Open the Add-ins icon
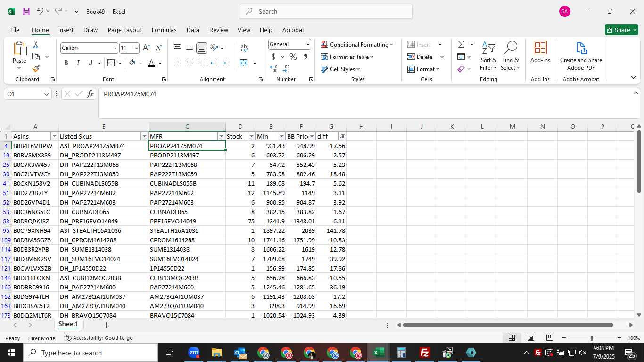Image resolution: width=644 pixels, height=362 pixels. [x=540, y=52]
